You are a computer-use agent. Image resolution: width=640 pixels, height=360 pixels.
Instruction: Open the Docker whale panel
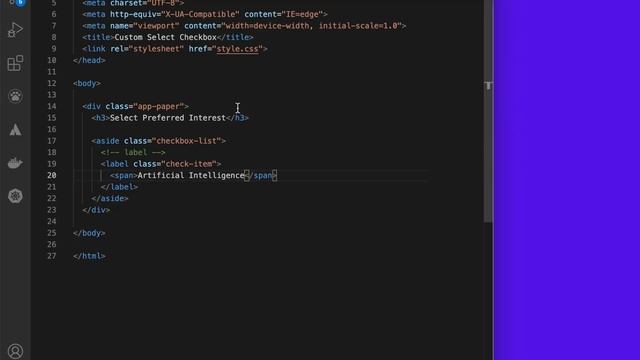pyautogui.click(x=15, y=163)
